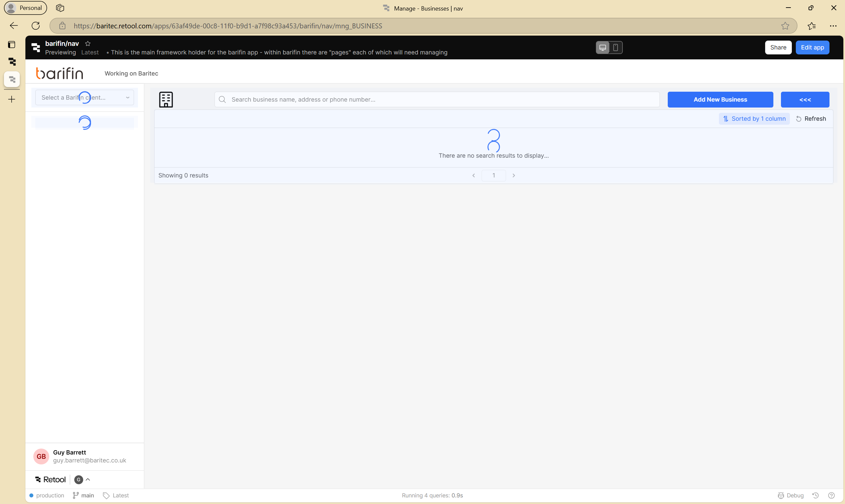Expand the Retool user menu chevron
This screenshot has height=504, width=845.
click(88, 479)
